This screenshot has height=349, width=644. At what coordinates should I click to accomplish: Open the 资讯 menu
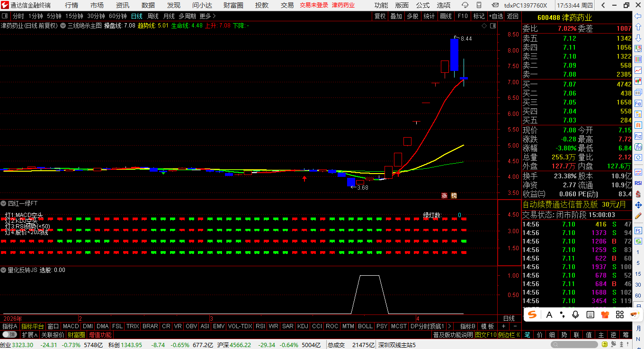click(123, 5)
